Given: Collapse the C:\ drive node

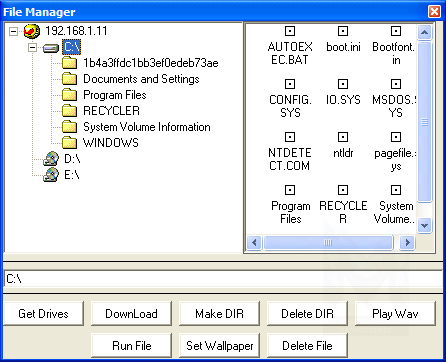Looking at the screenshot, I should point(32,48).
